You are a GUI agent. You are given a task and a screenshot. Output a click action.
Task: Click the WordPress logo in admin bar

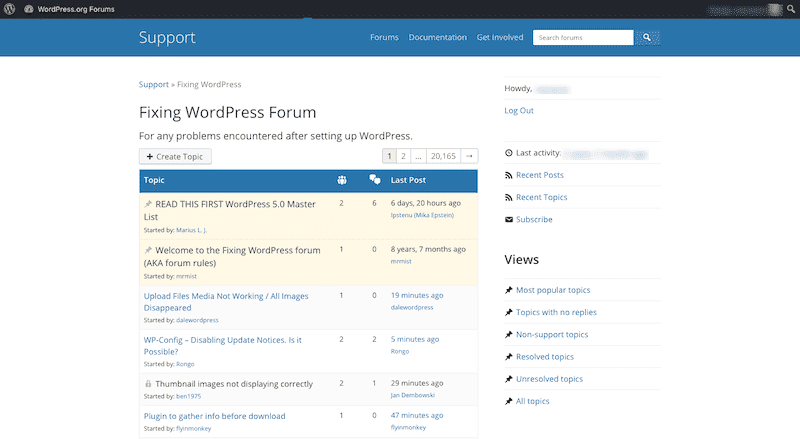pos(10,9)
